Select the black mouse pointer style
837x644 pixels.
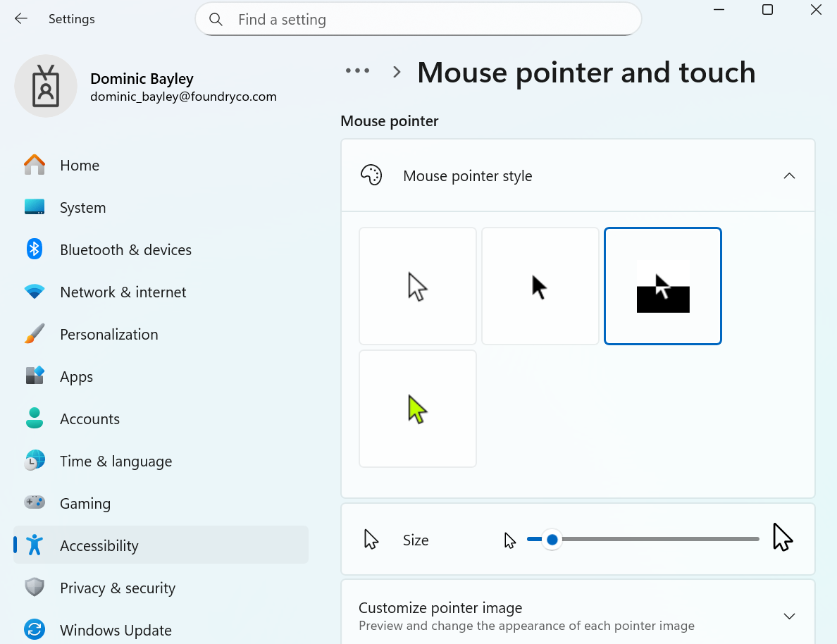[x=540, y=286]
